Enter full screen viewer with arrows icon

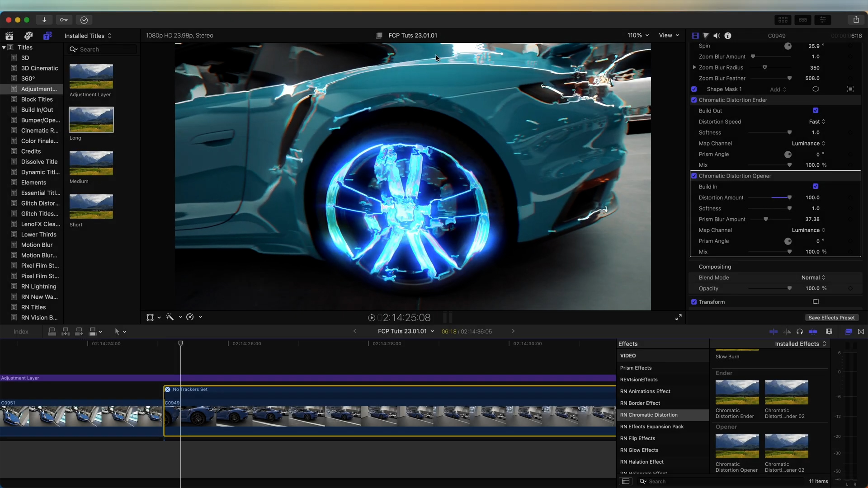click(x=679, y=318)
